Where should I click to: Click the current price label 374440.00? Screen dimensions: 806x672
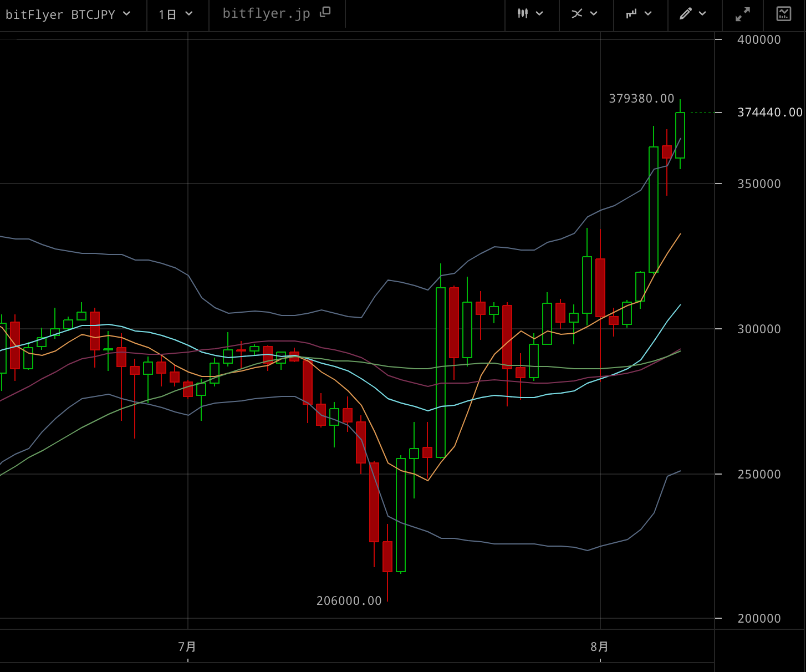(769, 113)
